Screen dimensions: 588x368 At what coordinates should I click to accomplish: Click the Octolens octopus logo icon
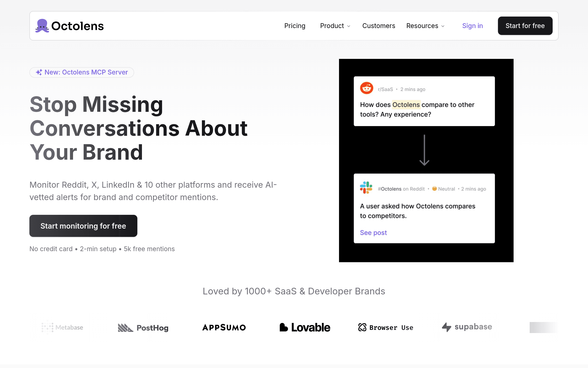coord(42,26)
